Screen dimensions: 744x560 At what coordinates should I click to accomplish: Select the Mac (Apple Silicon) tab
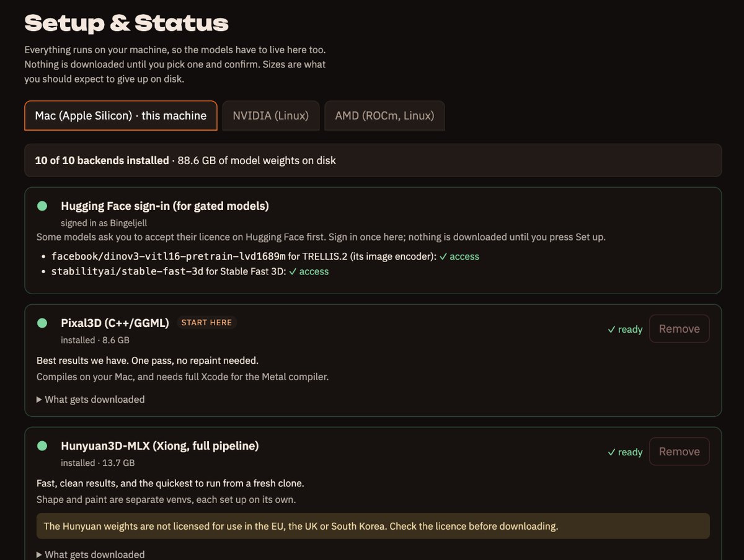coord(121,116)
